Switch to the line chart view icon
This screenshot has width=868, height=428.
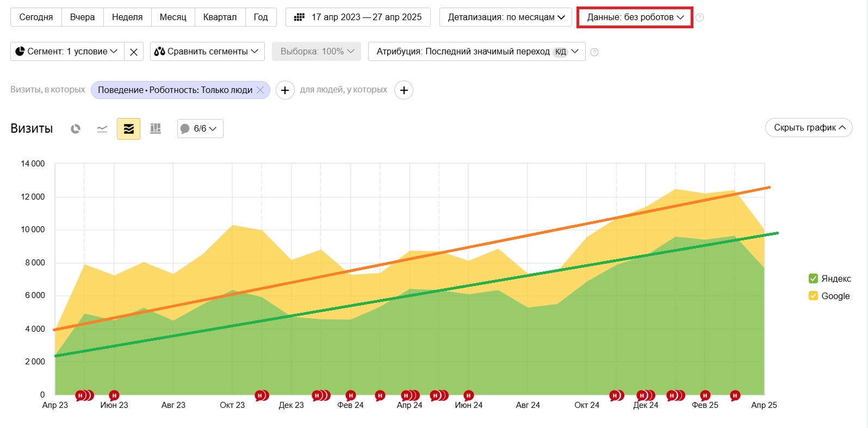click(102, 129)
